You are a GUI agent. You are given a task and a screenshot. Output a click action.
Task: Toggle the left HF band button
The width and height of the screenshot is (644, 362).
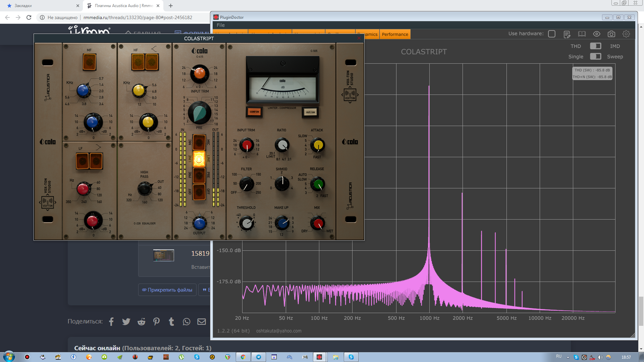click(138, 62)
